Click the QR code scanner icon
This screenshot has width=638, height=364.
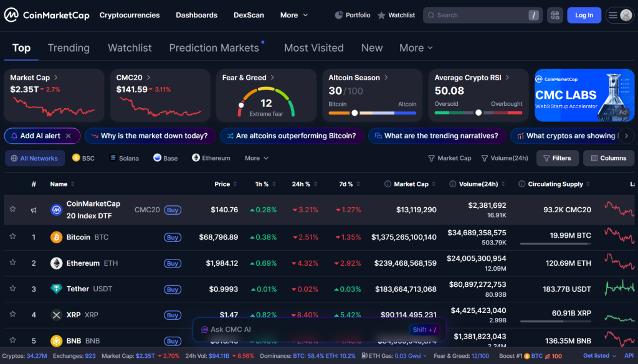(x=555, y=15)
